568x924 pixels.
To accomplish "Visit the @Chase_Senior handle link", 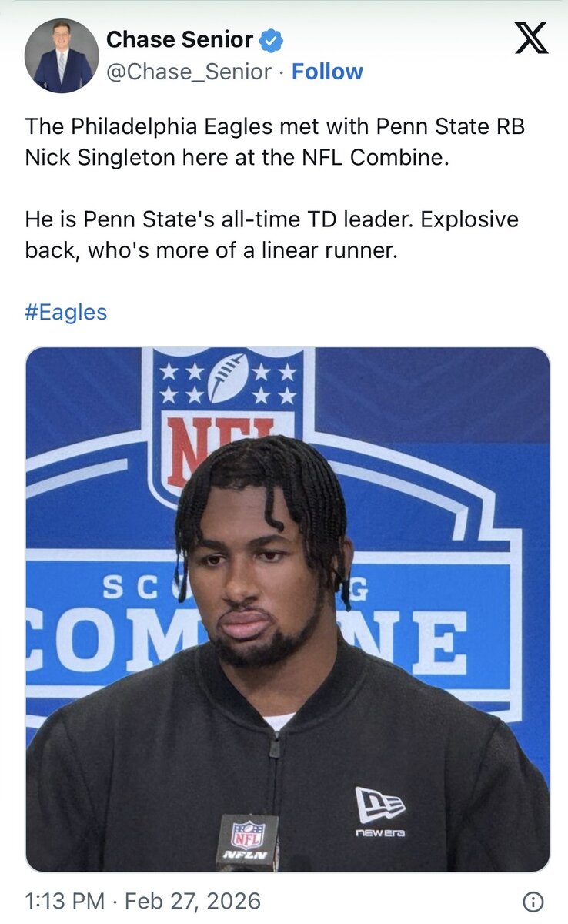I will pos(189,72).
